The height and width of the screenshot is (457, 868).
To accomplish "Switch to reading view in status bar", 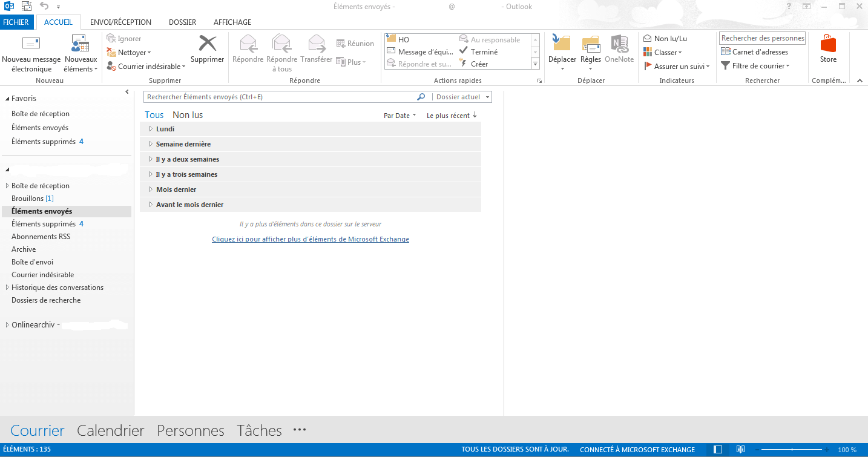I will tap(740, 450).
